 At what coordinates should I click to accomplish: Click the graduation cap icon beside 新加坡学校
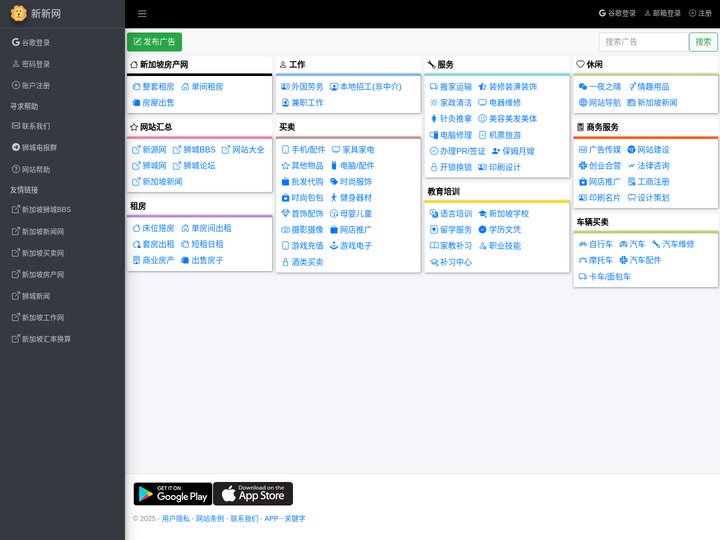pos(482,214)
